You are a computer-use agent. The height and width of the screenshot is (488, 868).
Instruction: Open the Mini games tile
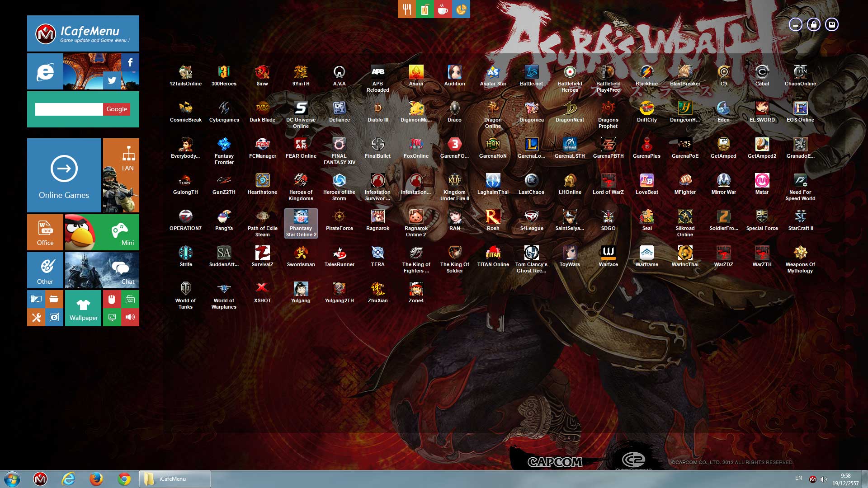pyautogui.click(x=102, y=232)
